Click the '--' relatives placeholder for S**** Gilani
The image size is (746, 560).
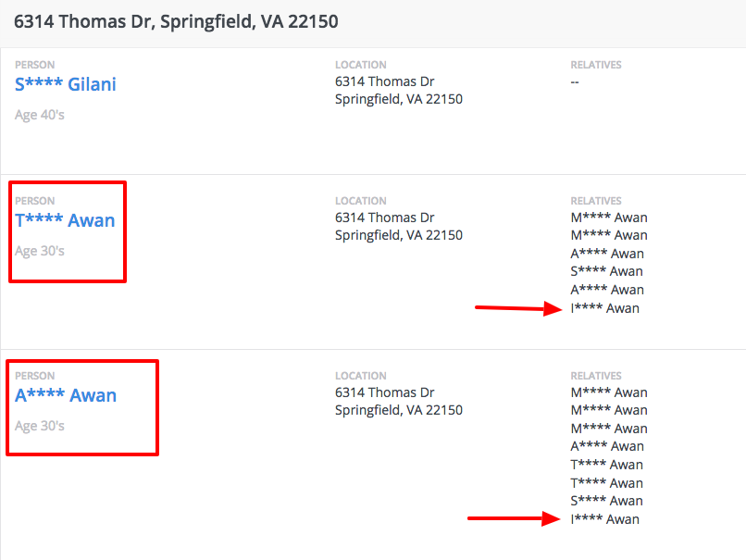pyautogui.click(x=574, y=81)
